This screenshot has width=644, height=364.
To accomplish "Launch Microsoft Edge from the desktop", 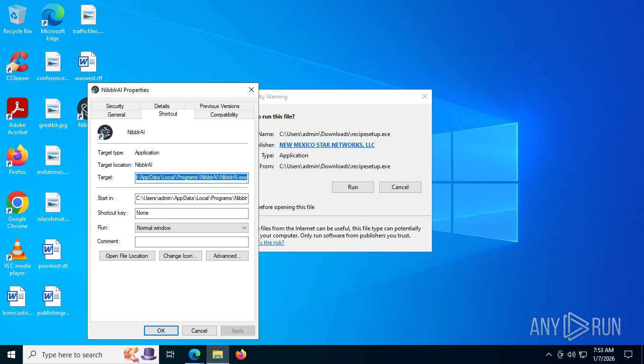I will (53, 22).
